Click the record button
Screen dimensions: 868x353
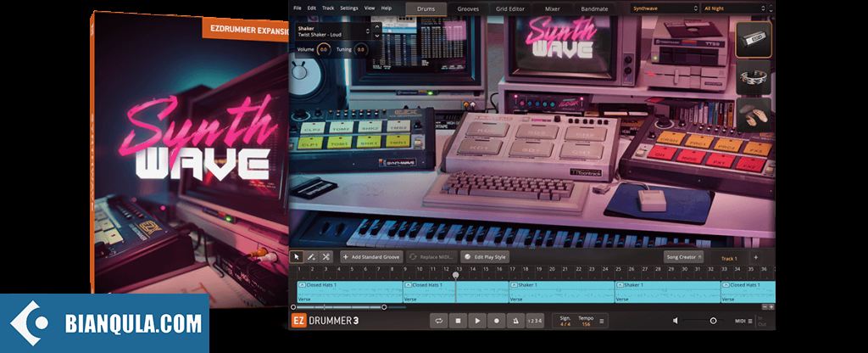pos(497,321)
